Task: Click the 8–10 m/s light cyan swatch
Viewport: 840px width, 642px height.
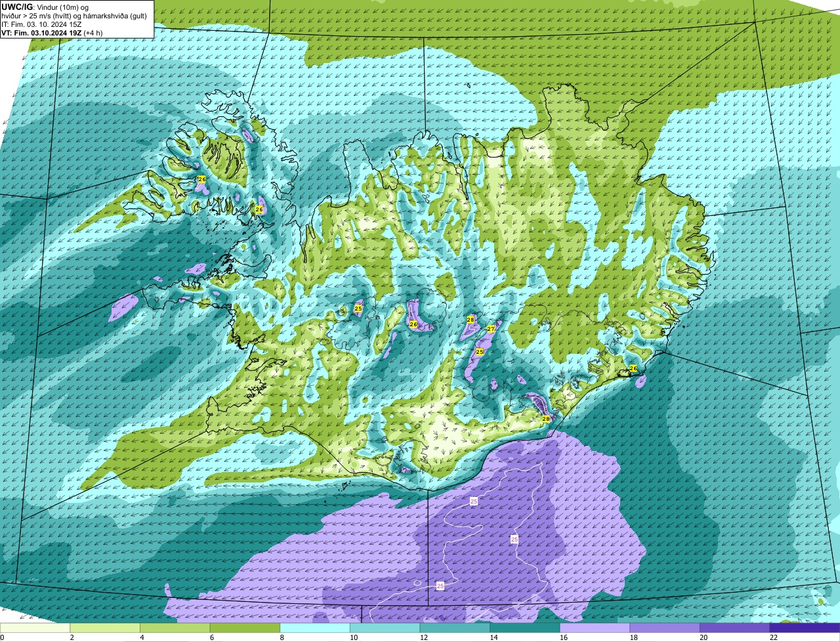Action: [315, 628]
